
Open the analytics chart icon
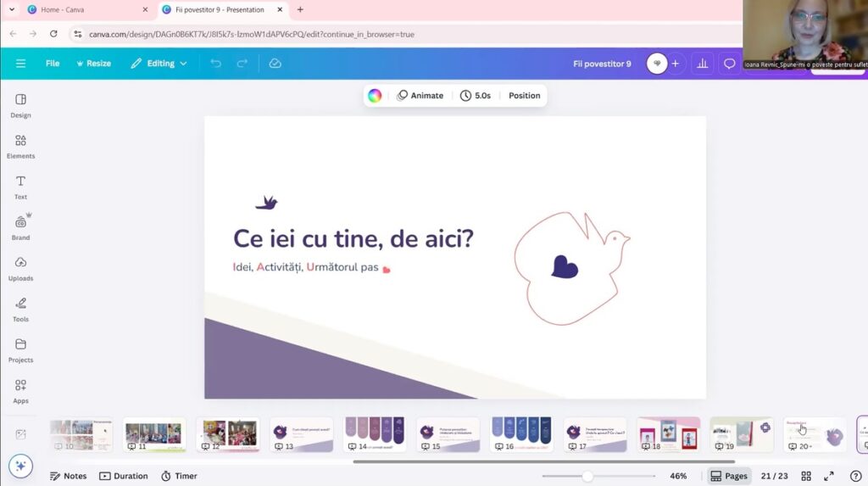(703, 64)
